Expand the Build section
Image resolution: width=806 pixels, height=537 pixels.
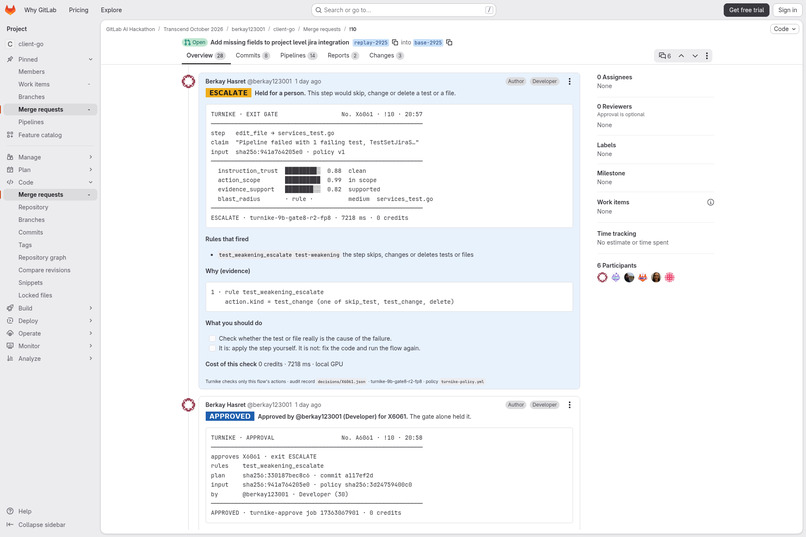pos(90,308)
